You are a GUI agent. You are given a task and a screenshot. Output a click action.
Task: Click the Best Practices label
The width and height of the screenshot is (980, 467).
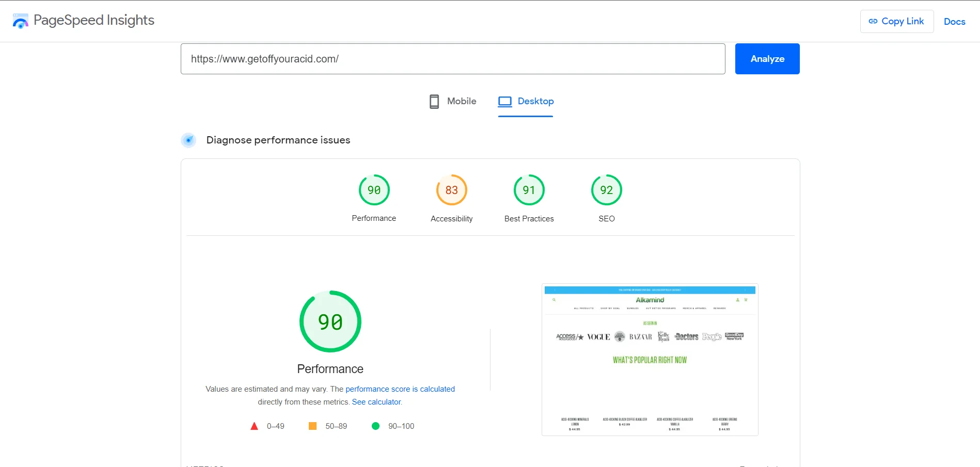pyautogui.click(x=529, y=219)
